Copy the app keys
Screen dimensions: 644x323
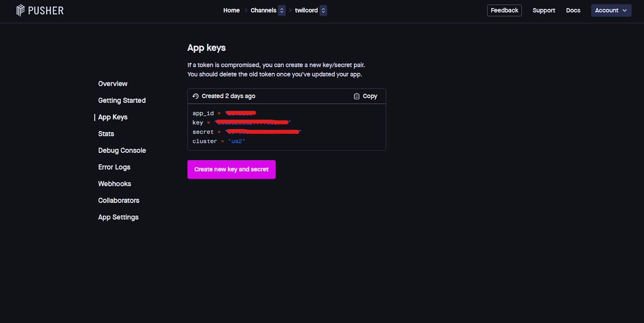(365, 96)
